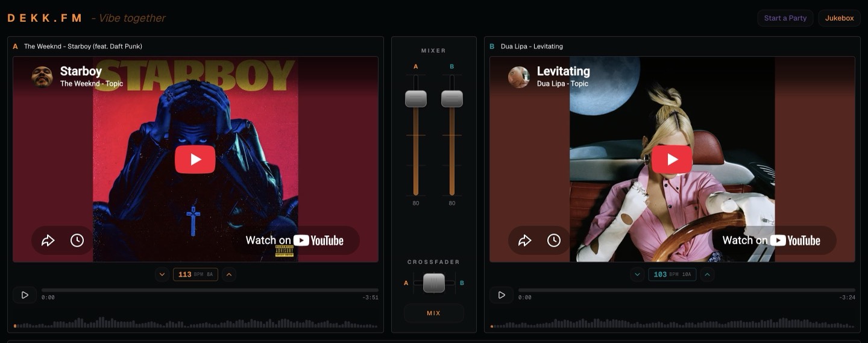
Task: Increase BPM of deck B
Action: (x=708, y=275)
